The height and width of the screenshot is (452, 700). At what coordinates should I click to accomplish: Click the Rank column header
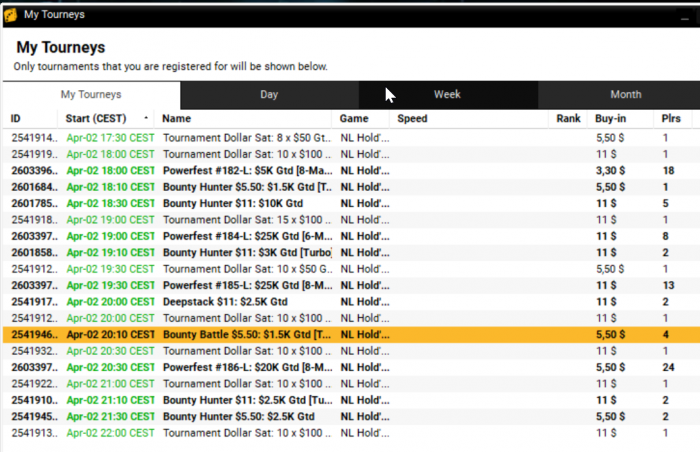click(568, 119)
